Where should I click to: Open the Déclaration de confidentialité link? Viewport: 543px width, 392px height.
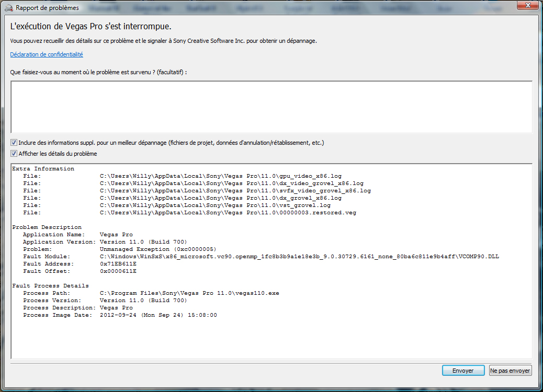pos(47,54)
